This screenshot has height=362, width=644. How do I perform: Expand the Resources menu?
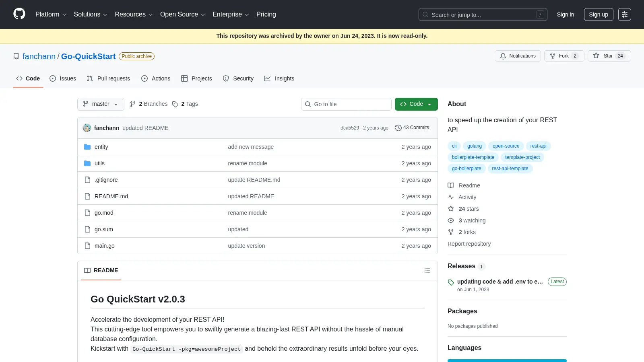tap(134, 14)
